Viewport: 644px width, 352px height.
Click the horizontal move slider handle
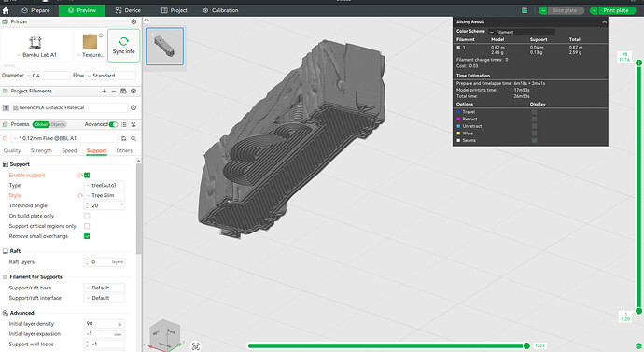click(526, 345)
